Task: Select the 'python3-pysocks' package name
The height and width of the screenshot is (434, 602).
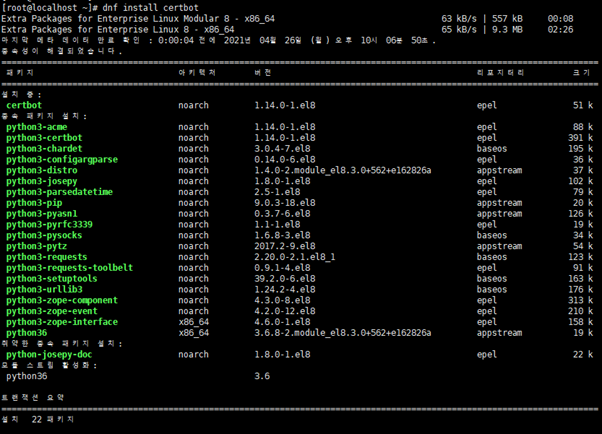Action: click(44, 235)
